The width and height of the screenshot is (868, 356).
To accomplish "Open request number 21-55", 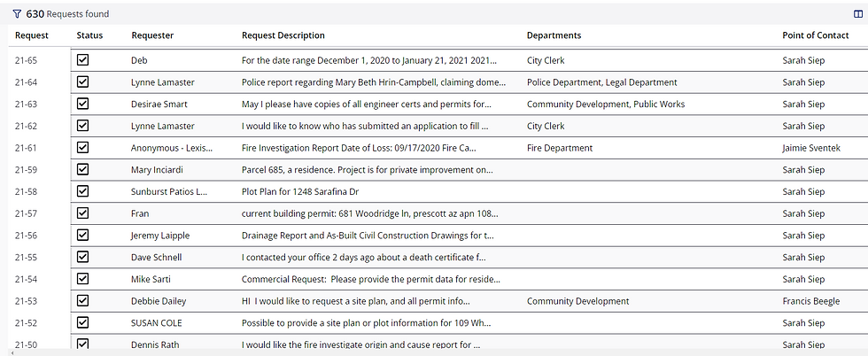I will 26,258.
